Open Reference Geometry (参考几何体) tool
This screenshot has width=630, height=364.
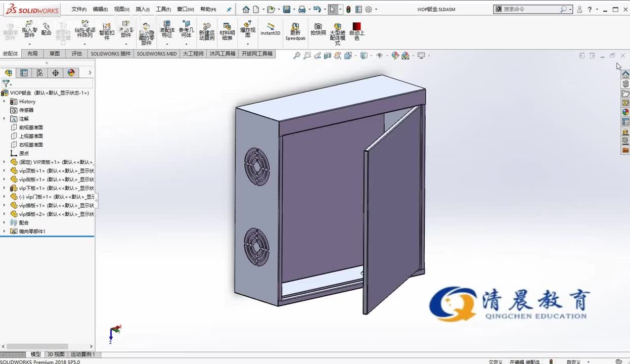click(x=187, y=29)
